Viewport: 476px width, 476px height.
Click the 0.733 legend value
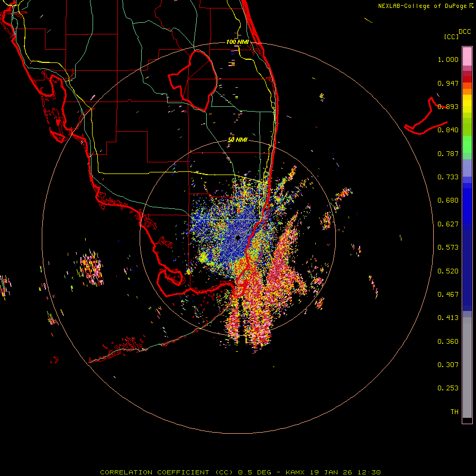point(448,177)
